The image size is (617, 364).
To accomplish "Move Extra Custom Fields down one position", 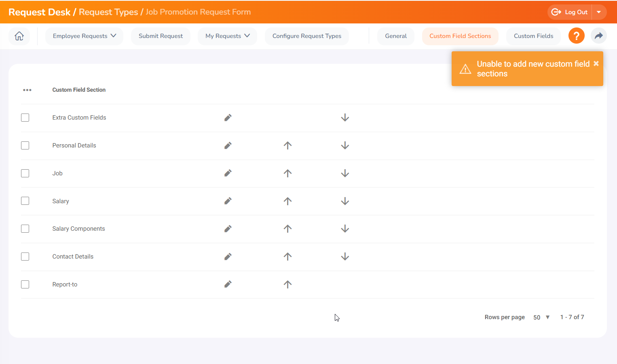I will click(345, 118).
